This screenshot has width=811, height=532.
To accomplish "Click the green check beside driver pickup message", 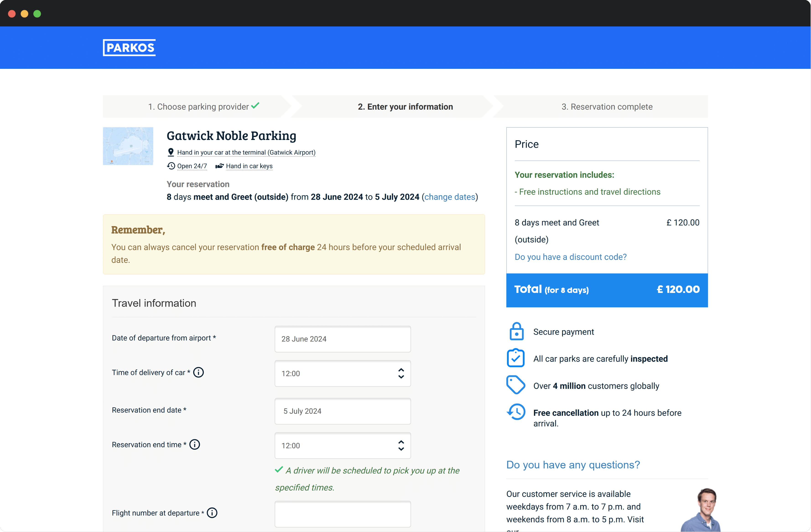I will (x=279, y=470).
